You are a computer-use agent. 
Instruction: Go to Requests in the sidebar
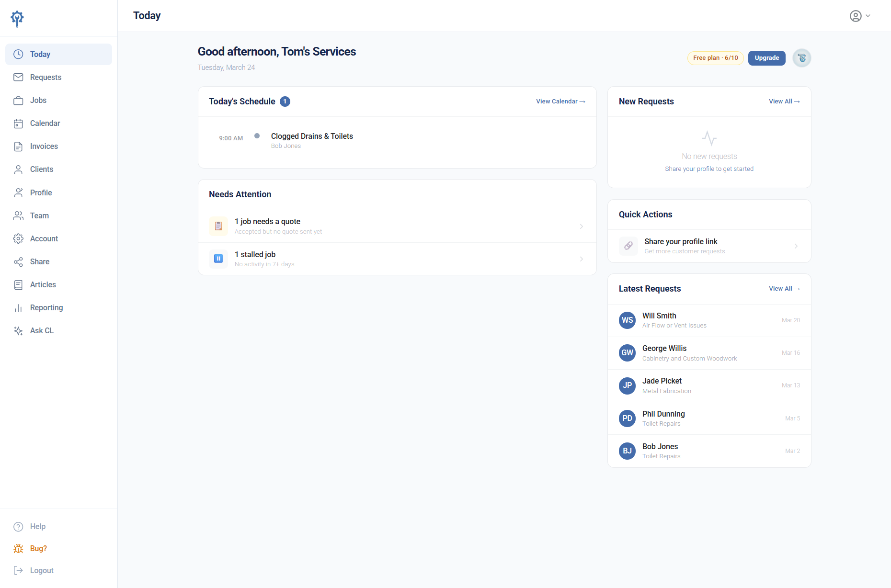pos(46,78)
